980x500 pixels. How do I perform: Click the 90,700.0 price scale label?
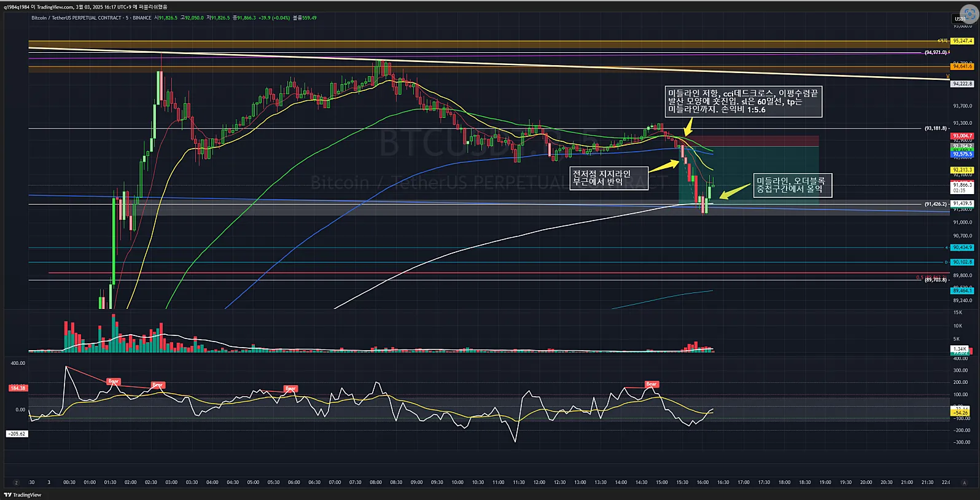coord(962,236)
